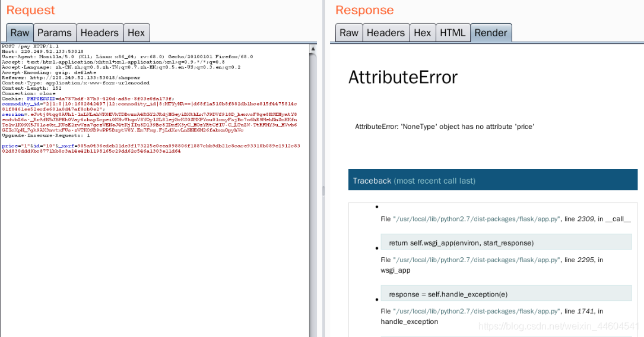
Task: Click the price="1" request body line
Action: [x=151, y=149]
